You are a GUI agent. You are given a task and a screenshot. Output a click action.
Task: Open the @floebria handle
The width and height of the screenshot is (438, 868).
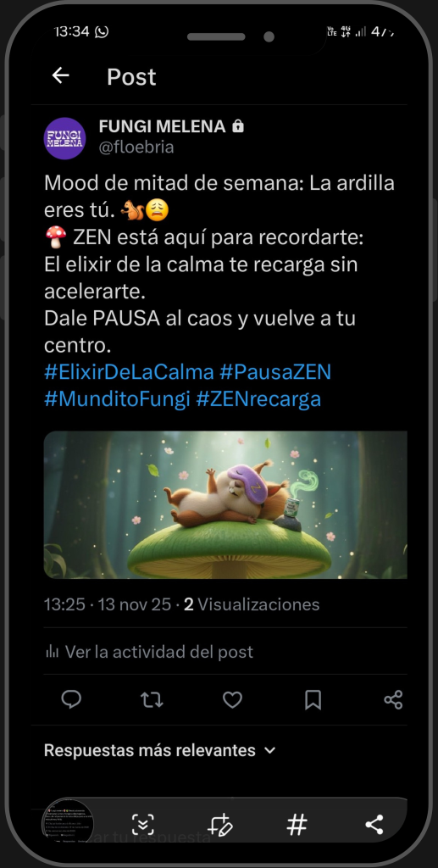click(x=136, y=147)
